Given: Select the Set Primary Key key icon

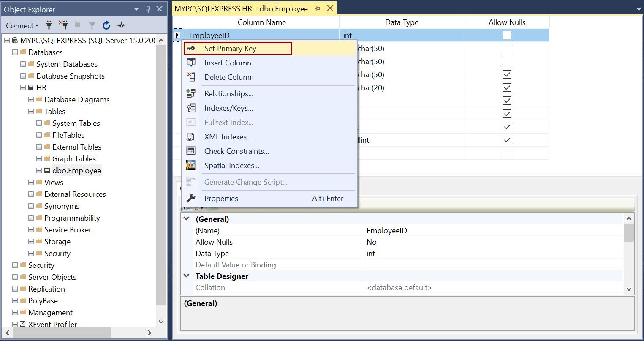Looking at the screenshot, I should tap(191, 48).
